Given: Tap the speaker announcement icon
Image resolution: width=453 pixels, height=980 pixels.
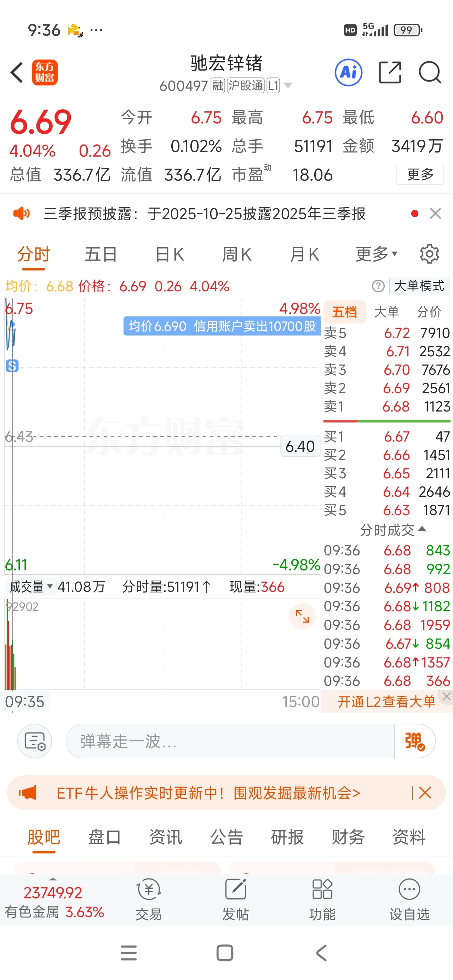Looking at the screenshot, I should (21, 214).
